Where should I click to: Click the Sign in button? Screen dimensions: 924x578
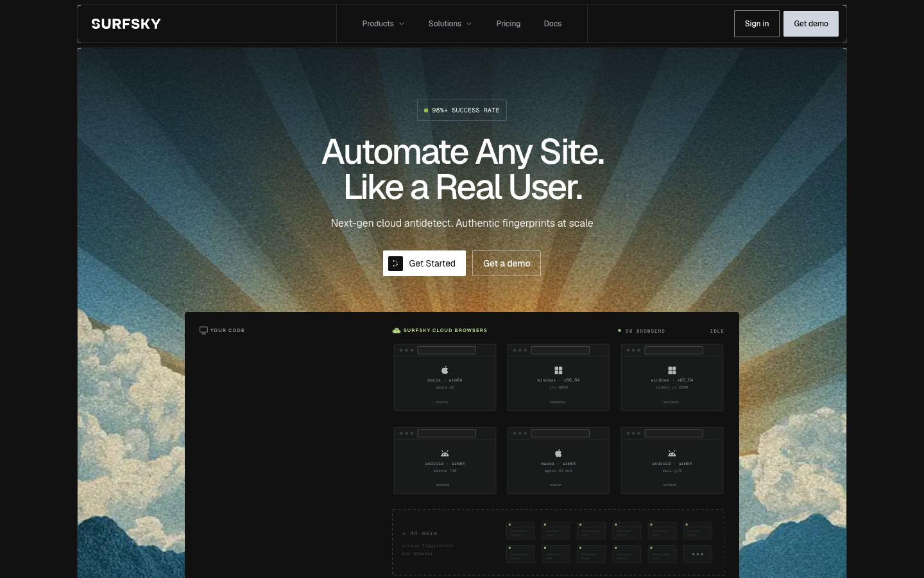pyautogui.click(x=757, y=24)
